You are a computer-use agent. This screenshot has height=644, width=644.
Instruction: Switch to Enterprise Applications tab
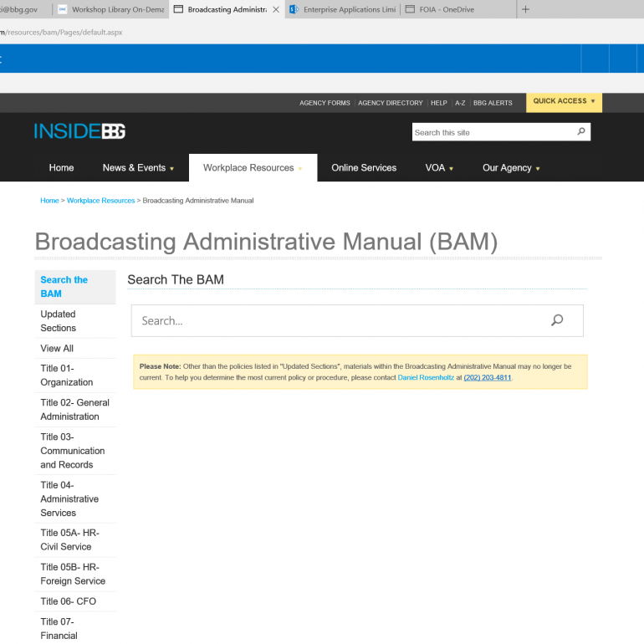[343, 9]
